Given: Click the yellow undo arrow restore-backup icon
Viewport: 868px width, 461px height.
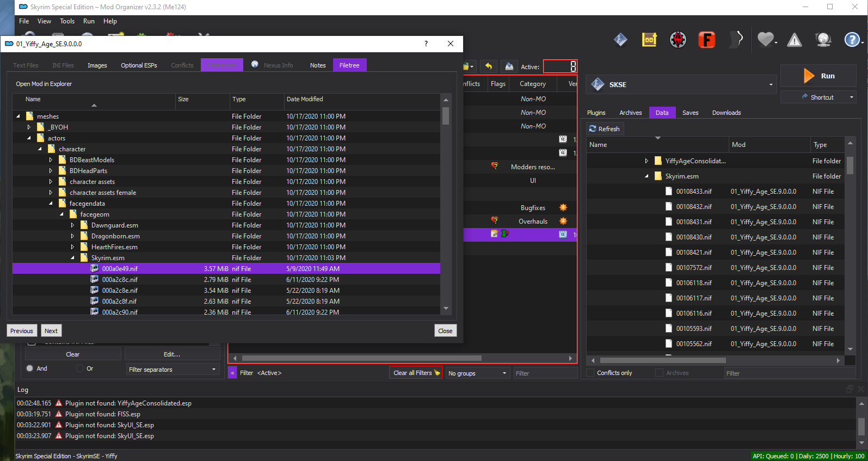Looking at the screenshot, I should 489,66.
